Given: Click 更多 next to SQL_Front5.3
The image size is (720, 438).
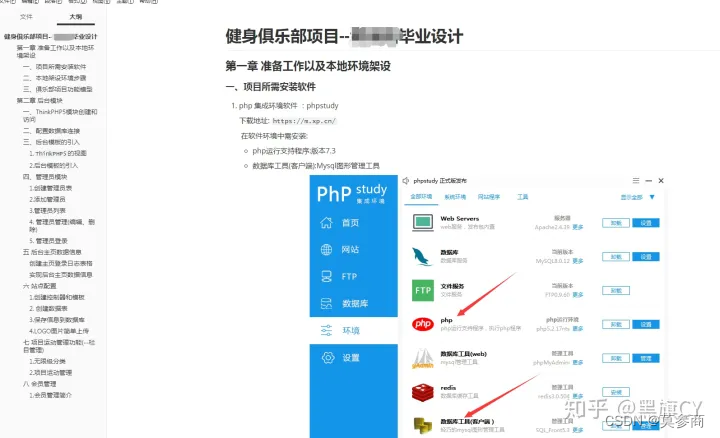Looking at the screenshot, I should click(578, 430).
